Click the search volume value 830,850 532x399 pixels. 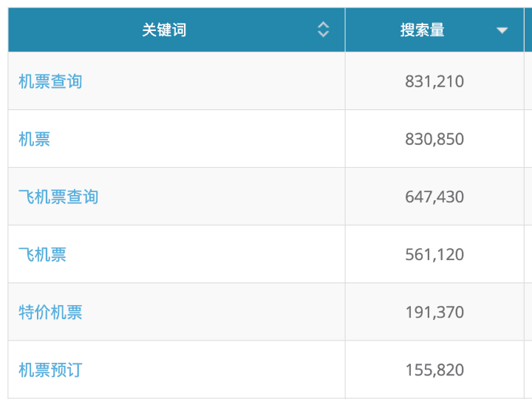(434, 139)
